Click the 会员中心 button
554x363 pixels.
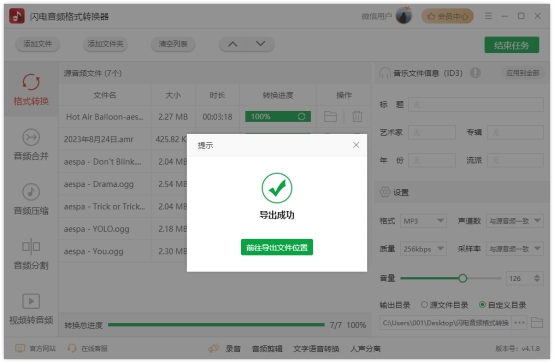pos(447,16)
